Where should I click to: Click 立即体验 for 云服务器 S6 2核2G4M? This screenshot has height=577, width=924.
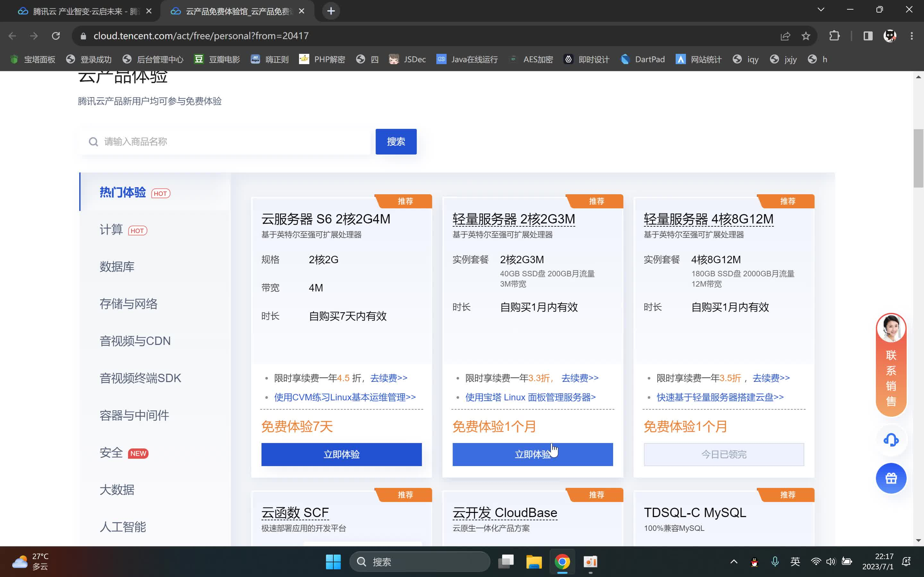point(341,454)
